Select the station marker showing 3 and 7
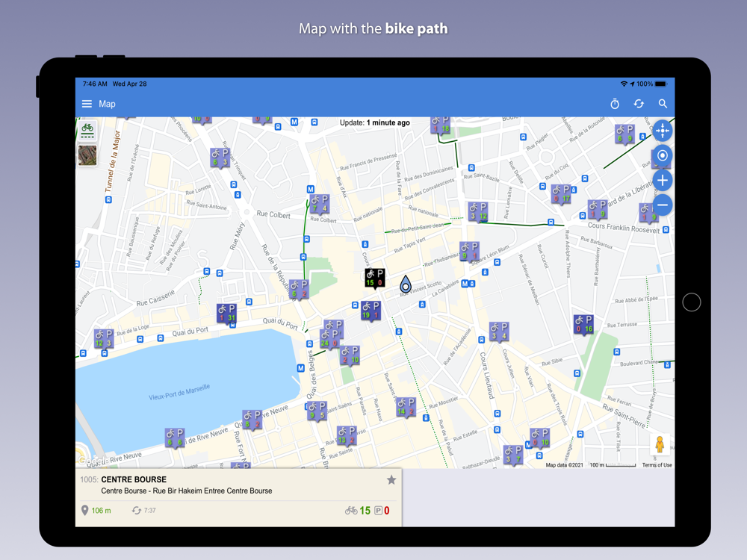This screenshot has height=560, width=747. (513, 455)
